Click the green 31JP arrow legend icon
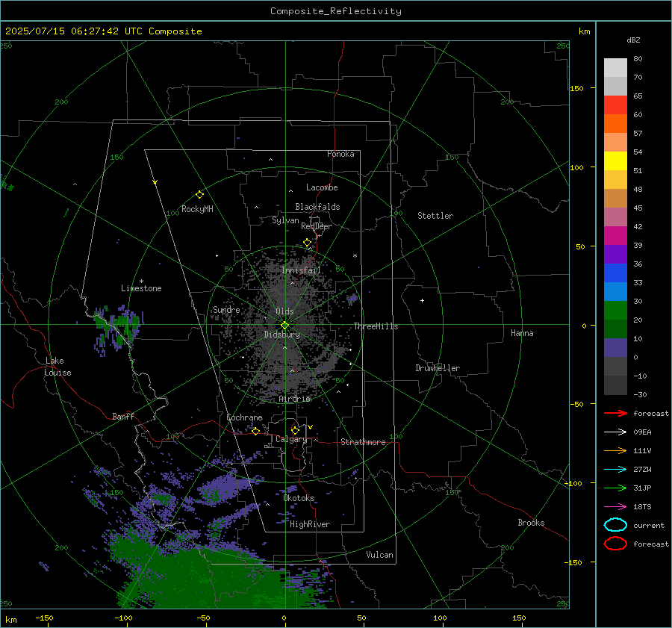 click(615, 488)
